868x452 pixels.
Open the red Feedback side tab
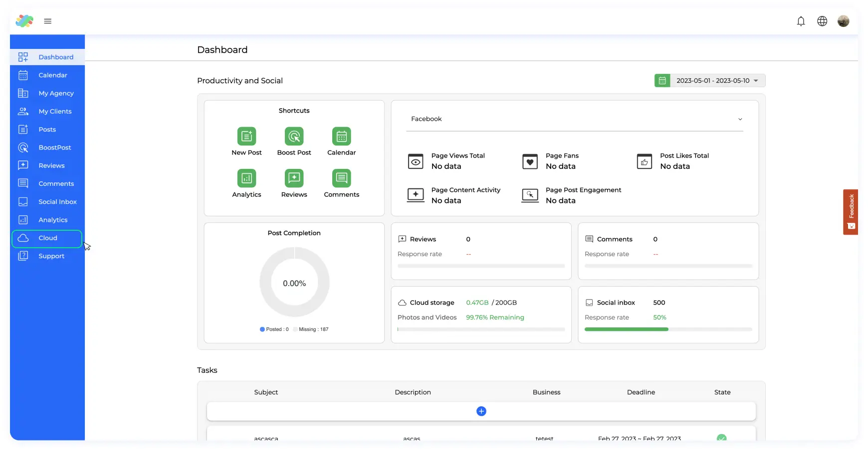(x=851, y=212)
